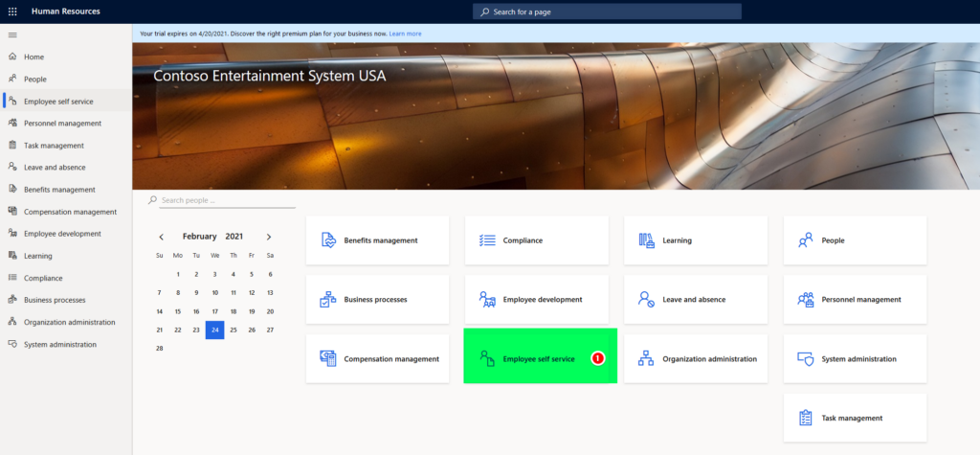This screenshot has width=980, height=455.
Task: Open the Employee self service tile
Action: point(540,355)
